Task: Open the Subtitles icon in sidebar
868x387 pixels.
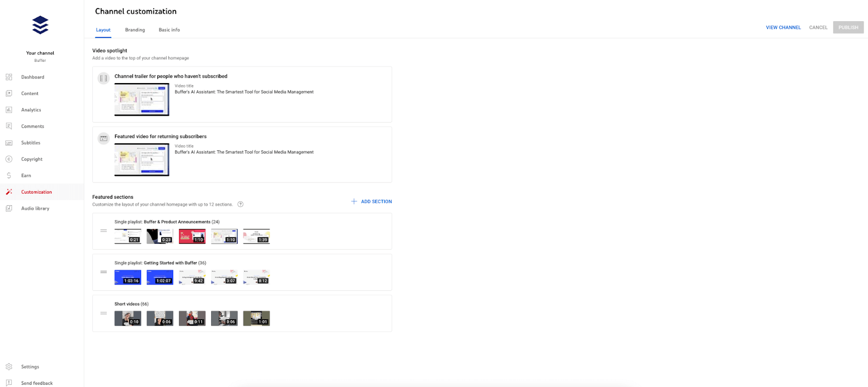Action: tap(9, 143)
